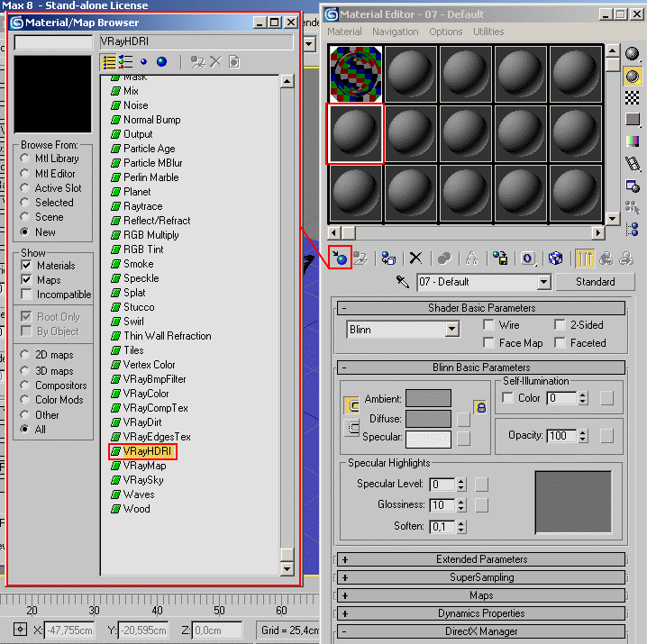Viewport: 647px width, 644px height.
Task: Click the second-row first sample slot
Action: click(355, 133)
